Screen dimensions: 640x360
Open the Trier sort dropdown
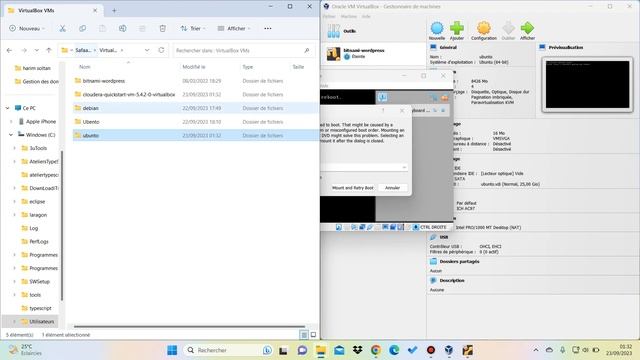pyautogui.click(x=193, y=28)
